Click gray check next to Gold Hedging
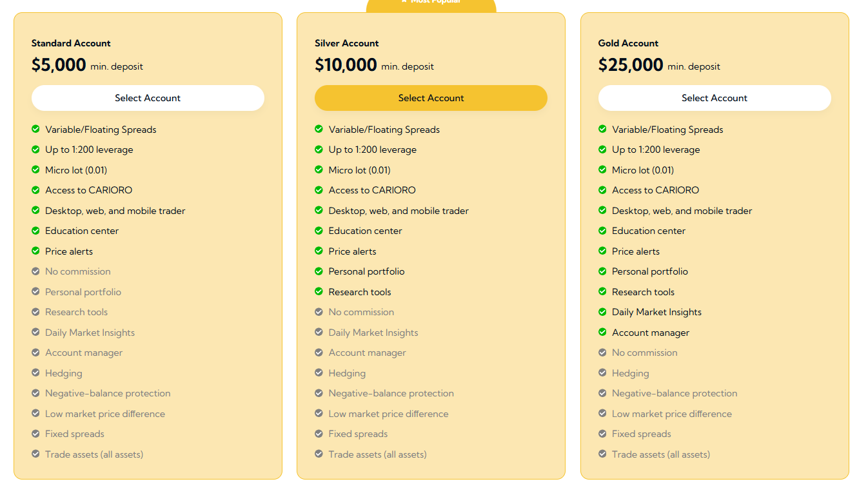Viewport: 868px width, 486px height. (602, 373)
